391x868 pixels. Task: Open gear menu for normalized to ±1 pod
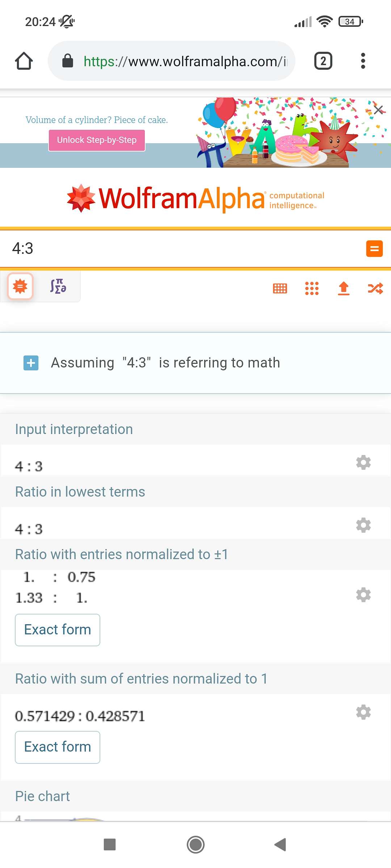(x=363, y=595)
